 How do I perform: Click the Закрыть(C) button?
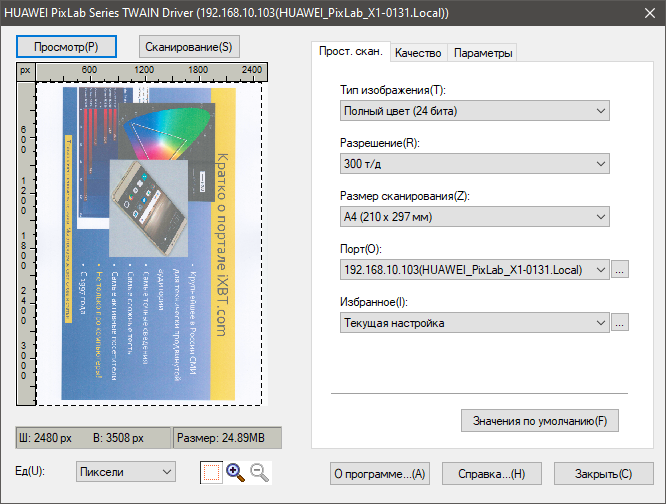[603, 473]
